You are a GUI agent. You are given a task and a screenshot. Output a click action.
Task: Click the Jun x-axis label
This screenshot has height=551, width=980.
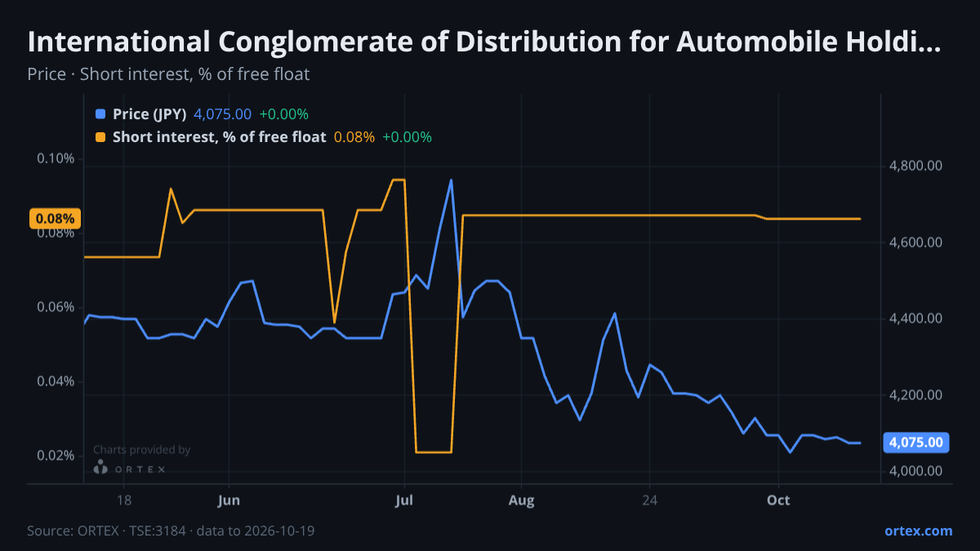(x=229, y=500)
